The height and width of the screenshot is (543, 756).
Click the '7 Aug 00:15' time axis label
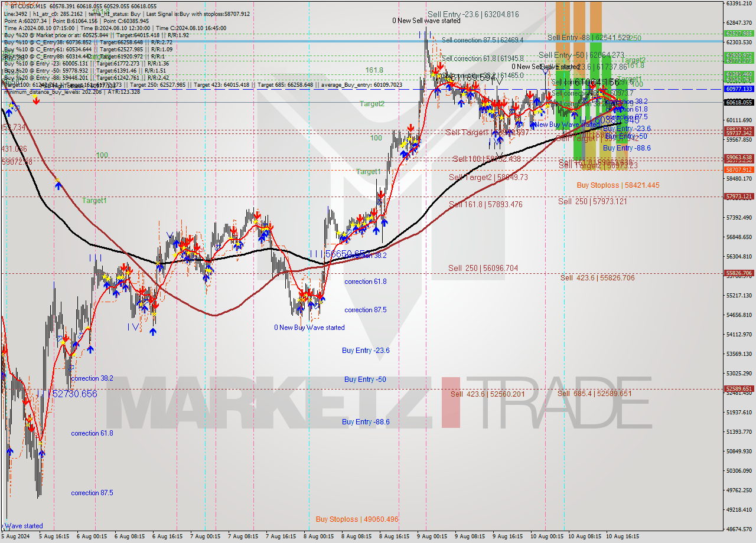point(205,537)
